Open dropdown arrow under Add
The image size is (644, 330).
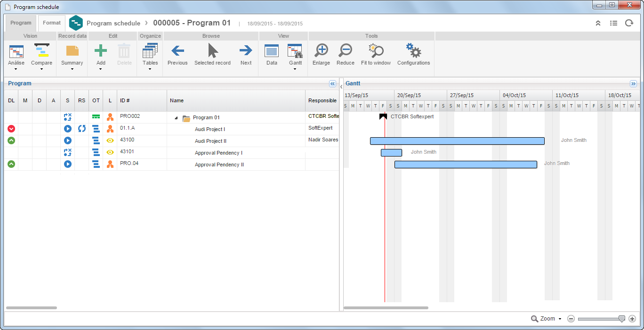coord(101,69)
